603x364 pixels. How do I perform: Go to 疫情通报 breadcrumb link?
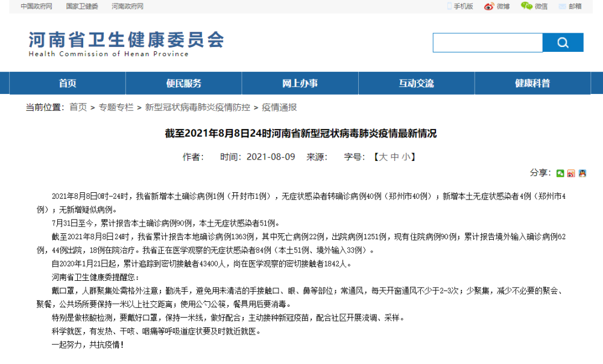coord(279,107)
